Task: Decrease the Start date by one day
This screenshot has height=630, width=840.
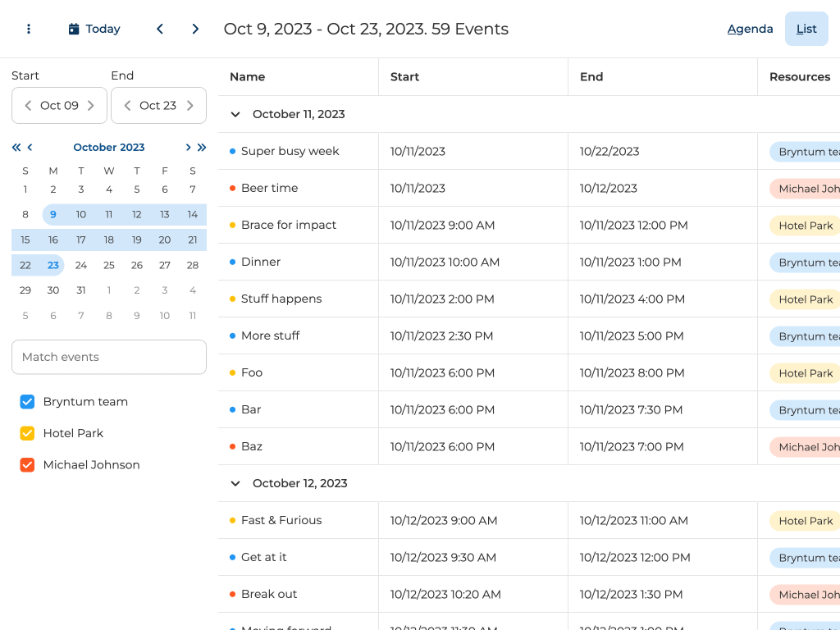Action: (x=28, y=106)
